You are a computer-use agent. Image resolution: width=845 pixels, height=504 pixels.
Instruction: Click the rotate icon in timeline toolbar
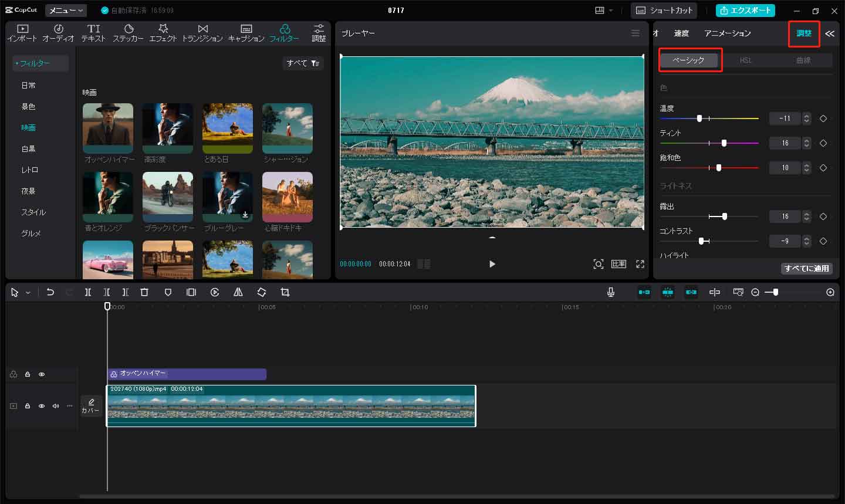[x=262, y=292]
